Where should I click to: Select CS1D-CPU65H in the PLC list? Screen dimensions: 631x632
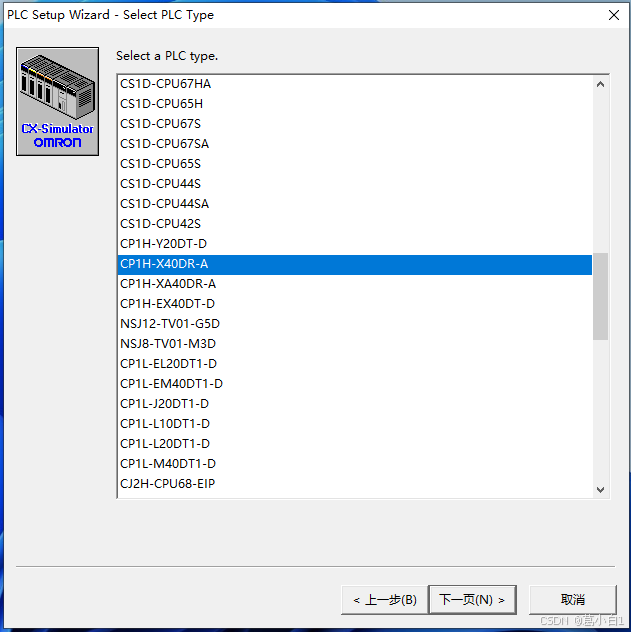coord(355,104)
